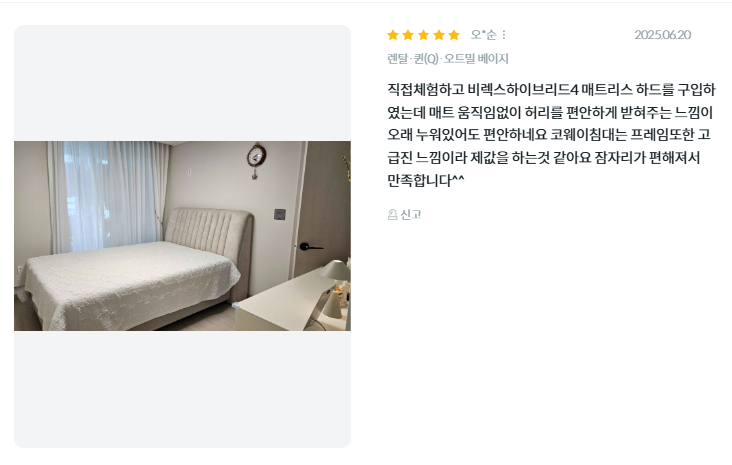Click the third yellow rating star
This screenshot has height=465, width=732.
coord(423,35)
